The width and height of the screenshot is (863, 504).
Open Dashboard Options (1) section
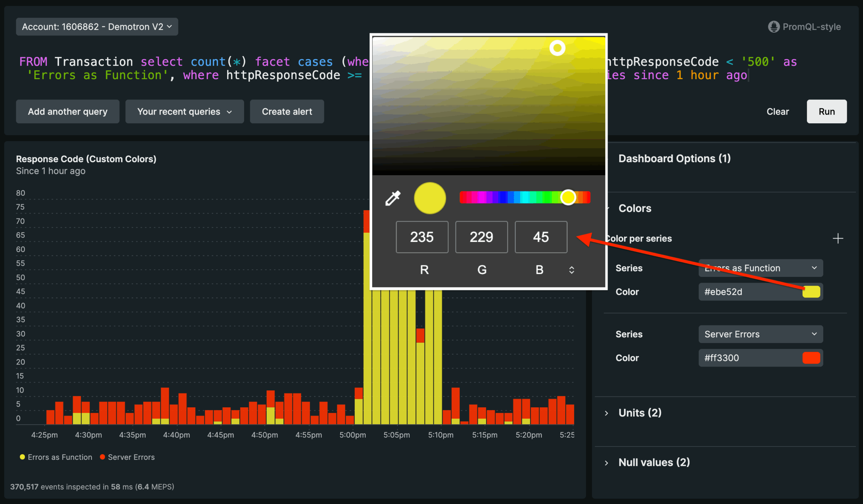(x=674, y=158)
